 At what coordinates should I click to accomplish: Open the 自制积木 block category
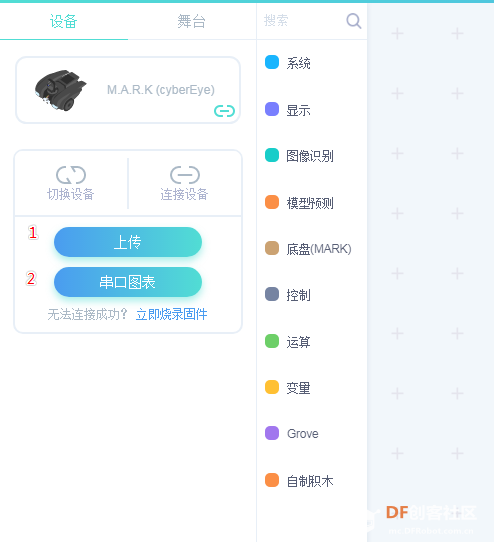click(x=299, y=480)
